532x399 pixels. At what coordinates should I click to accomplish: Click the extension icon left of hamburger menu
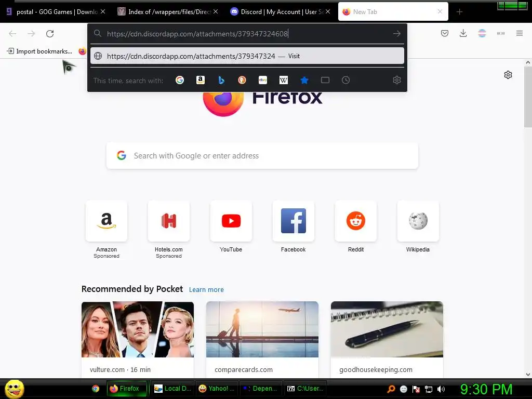click(x=500, y=33)
